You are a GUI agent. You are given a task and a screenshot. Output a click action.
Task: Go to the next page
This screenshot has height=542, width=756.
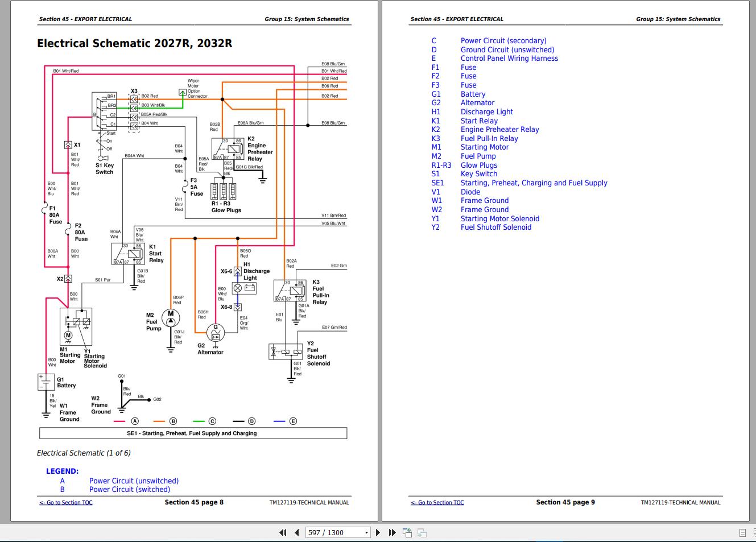pos(378,533)
